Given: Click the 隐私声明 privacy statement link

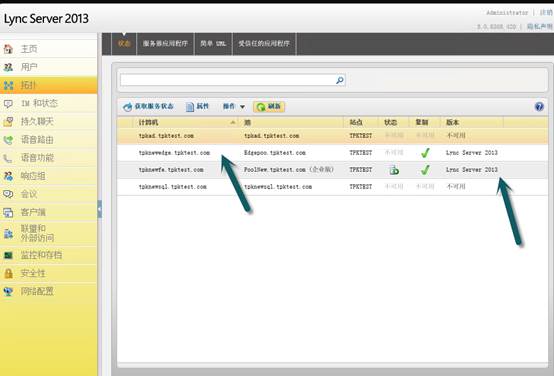Looking at the screenshot, I should pyautogui.click(x=540, y=27).
